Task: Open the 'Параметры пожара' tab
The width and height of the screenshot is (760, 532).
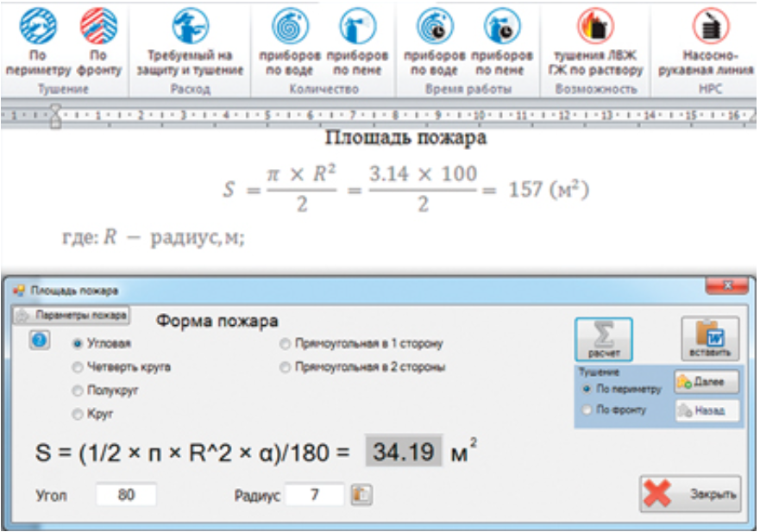Action: click(72, 316)
